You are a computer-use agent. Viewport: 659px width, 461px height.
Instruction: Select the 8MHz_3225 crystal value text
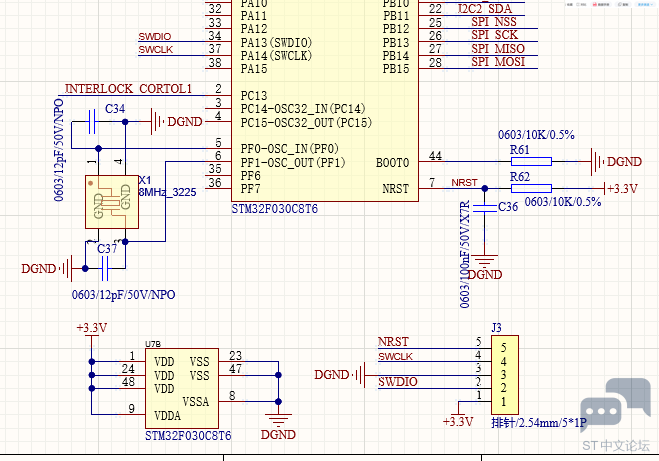coord(168,191)
